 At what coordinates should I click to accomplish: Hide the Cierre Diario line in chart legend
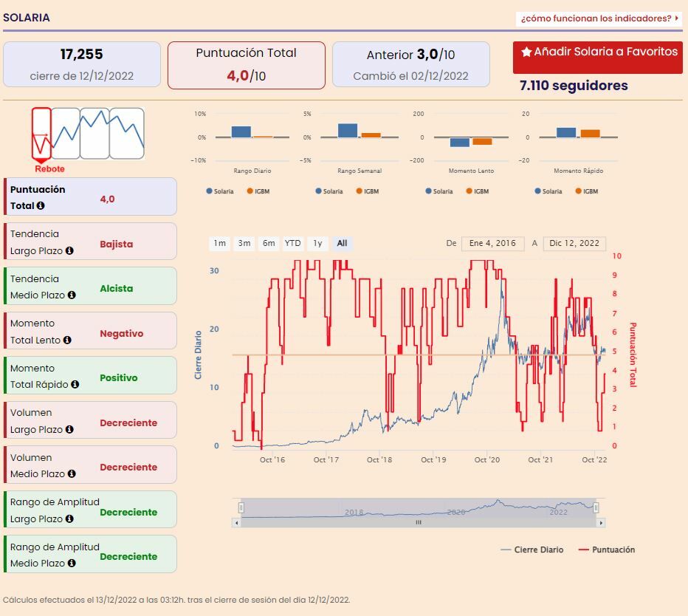click(532, 550)
